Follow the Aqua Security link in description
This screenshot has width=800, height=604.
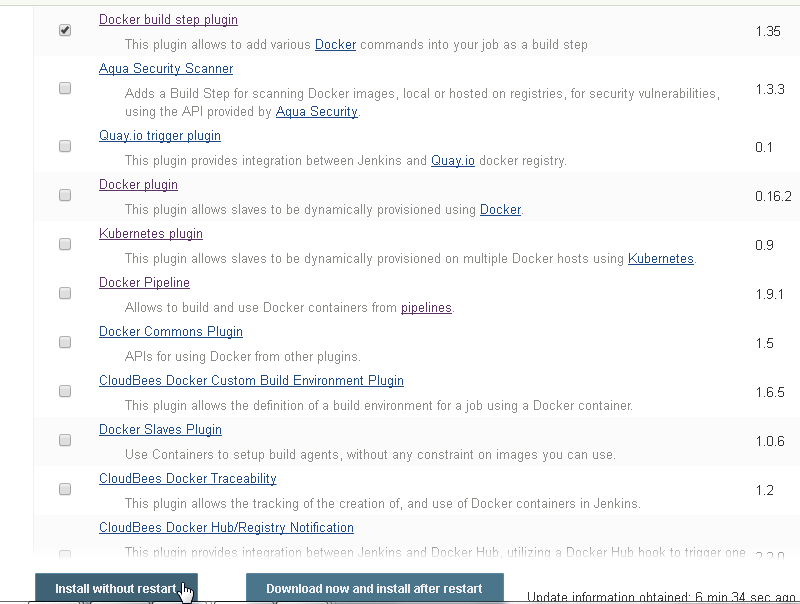[x=316, y=112]
